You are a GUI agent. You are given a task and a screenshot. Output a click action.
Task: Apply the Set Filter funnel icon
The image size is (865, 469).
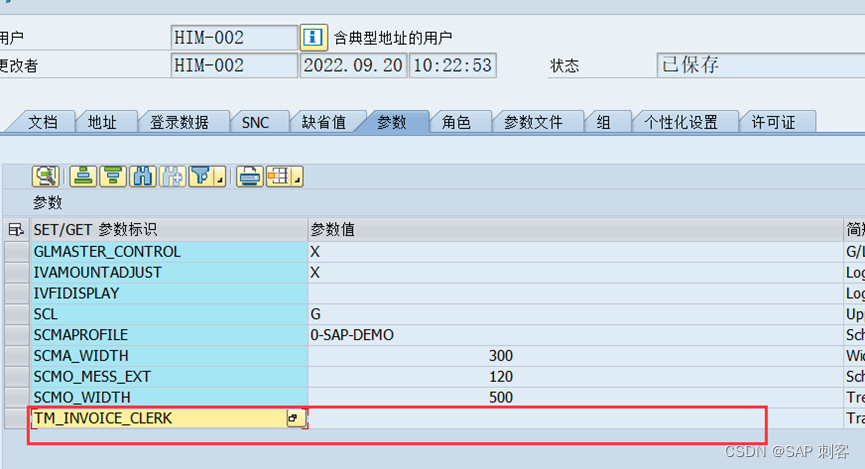(x=201, y=177)
